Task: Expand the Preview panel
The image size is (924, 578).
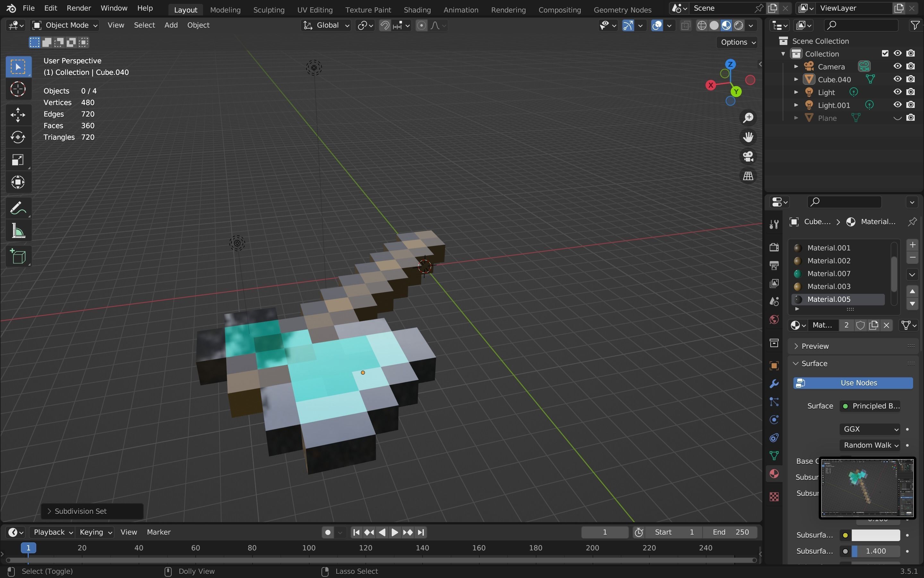Action: tap(852, 346)
